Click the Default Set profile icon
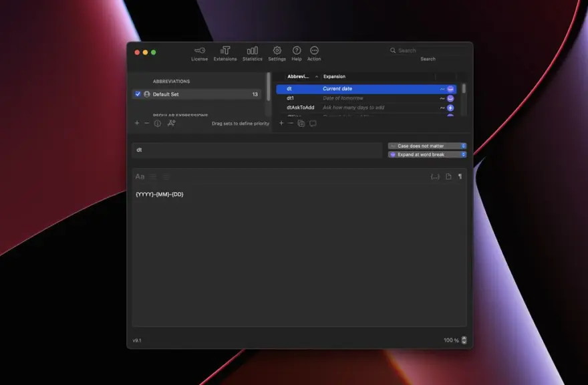 [x=146, y=94]
